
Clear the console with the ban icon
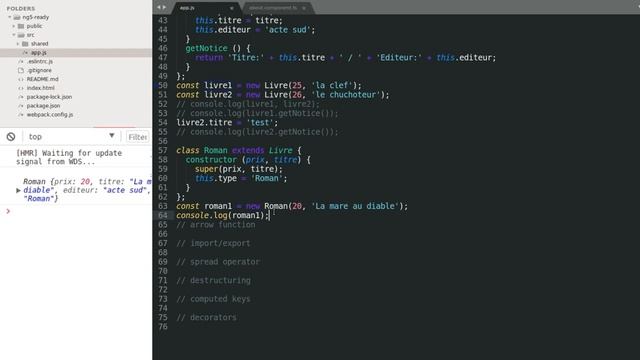[11, 137]
